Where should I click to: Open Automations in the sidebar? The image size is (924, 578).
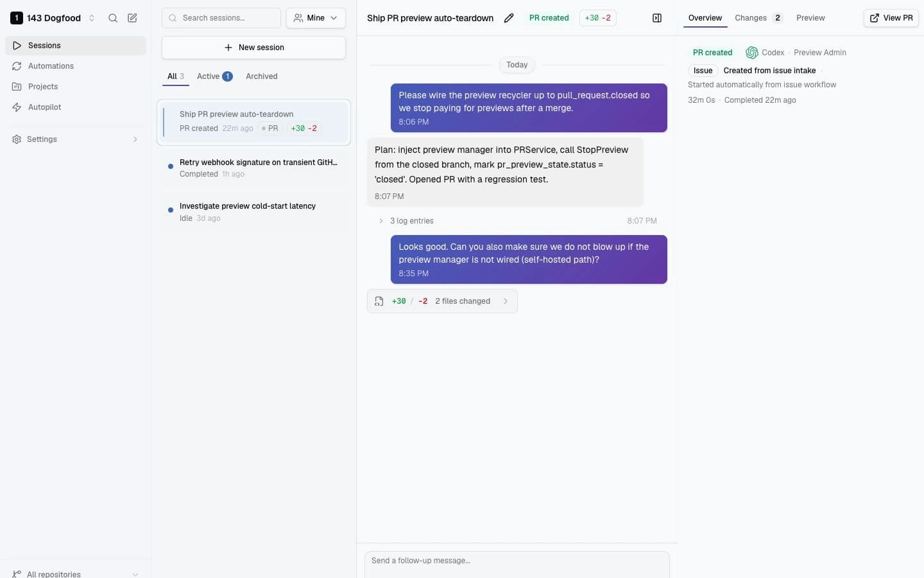tap(76, 66)
